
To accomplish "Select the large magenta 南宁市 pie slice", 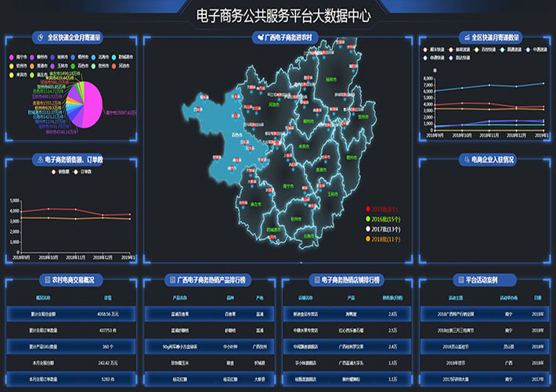I will (x=92, y=105).
